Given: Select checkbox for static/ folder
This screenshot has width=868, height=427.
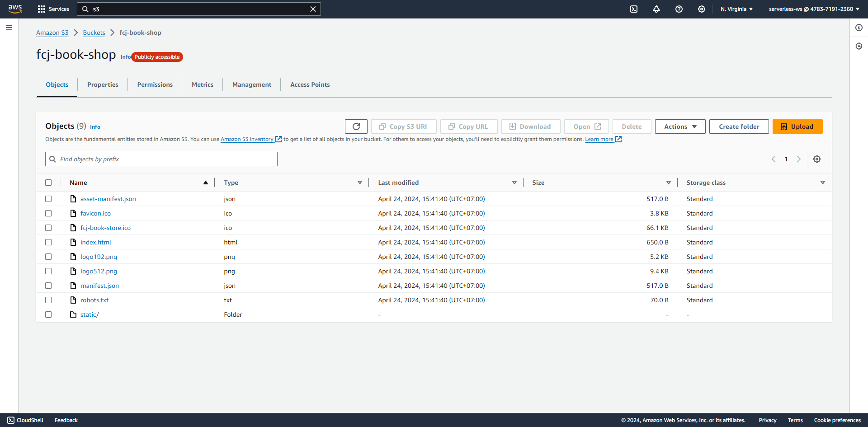Looking at the screenshot, I should [x=48, y=314].
